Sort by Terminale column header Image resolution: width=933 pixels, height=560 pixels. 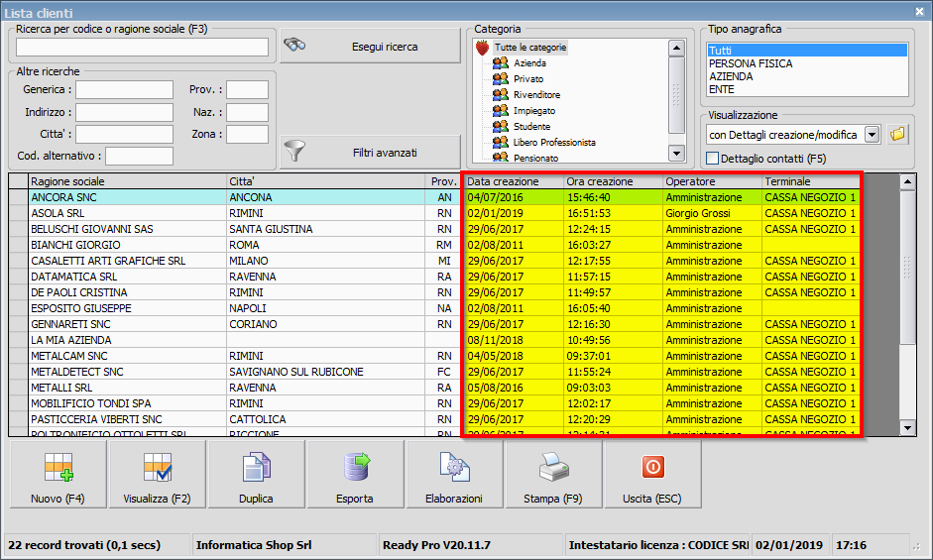click(x=811, y=181)
